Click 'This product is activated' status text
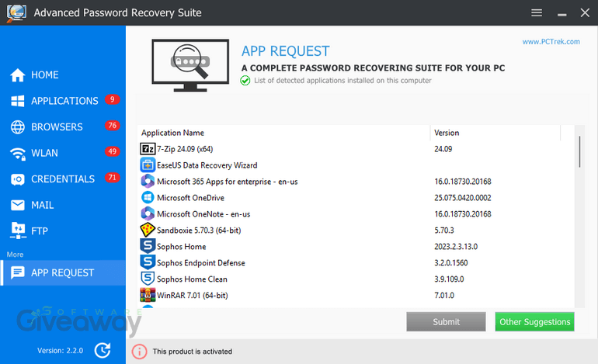 click(x=193, y=352)
